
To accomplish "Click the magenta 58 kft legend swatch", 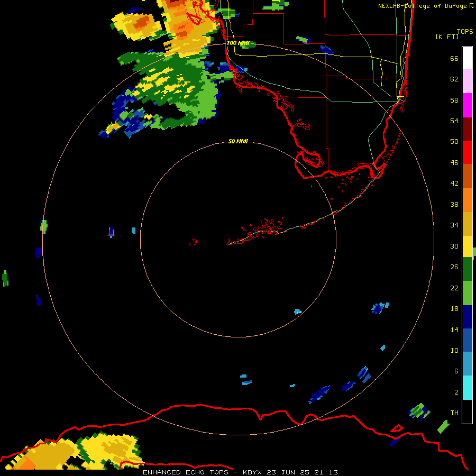I will [x=467, y=105].
